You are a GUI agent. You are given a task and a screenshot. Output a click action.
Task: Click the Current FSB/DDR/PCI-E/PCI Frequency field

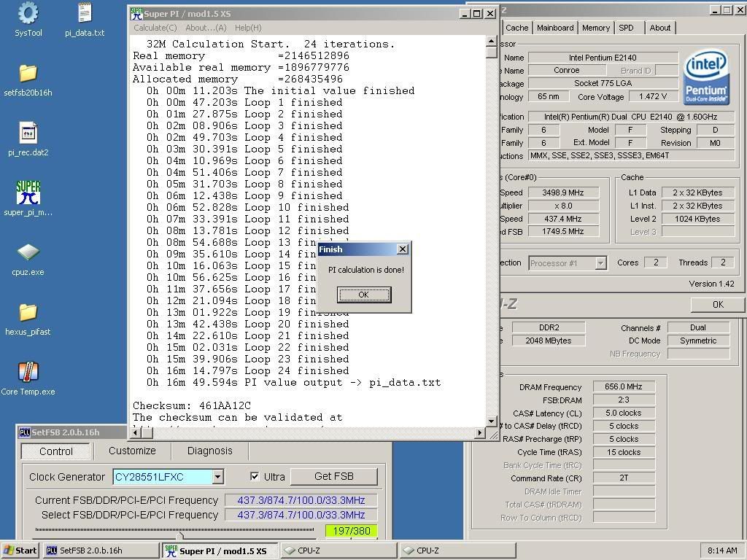[x=301, y=500]
